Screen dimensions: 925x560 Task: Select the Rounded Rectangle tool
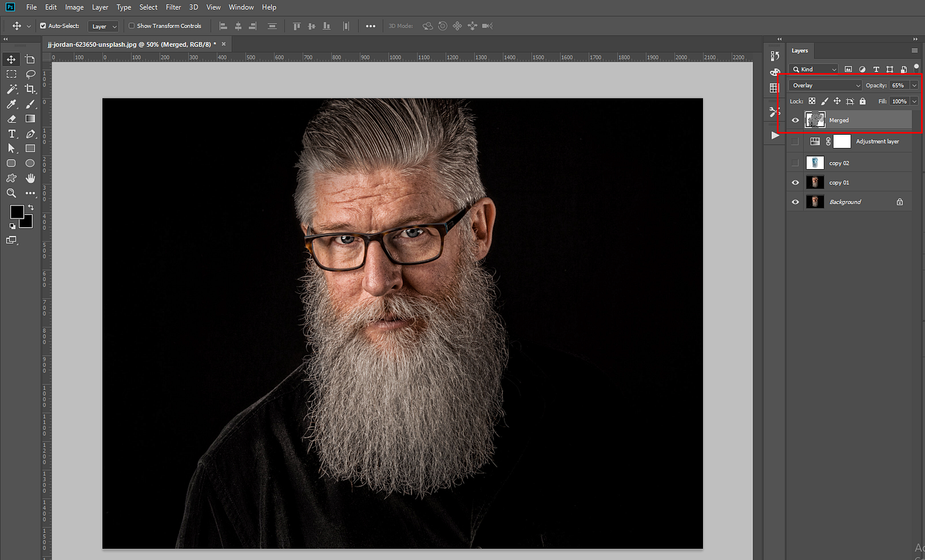tap(11, 163)
